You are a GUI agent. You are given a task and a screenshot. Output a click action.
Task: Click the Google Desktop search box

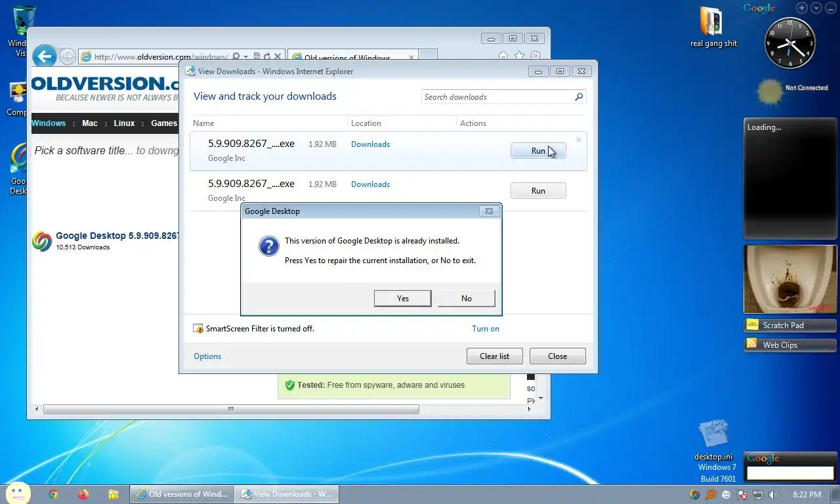(x=790, y=472)
